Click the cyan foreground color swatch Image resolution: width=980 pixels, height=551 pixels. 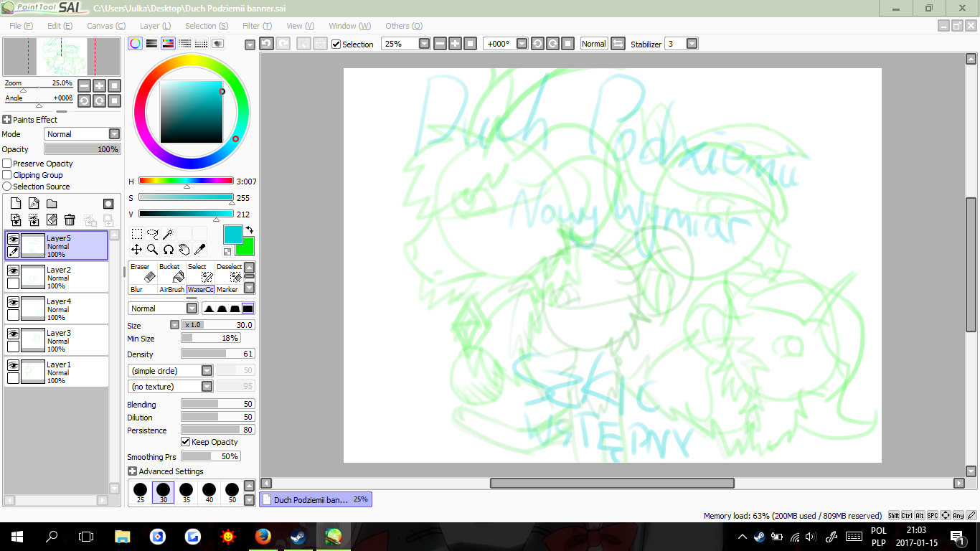[x=232, y=234]
